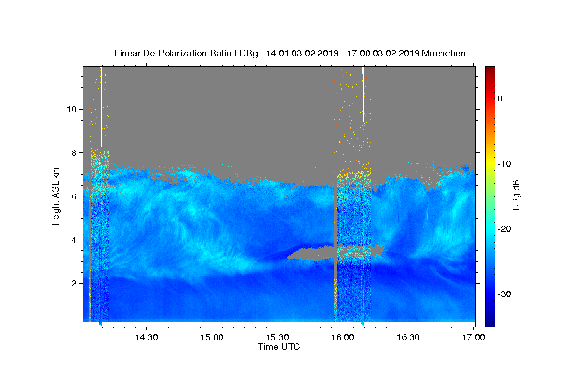Click the 17:00 time tick label
The height and width of the screenshot is (392, 588).
tap(474, 338)
